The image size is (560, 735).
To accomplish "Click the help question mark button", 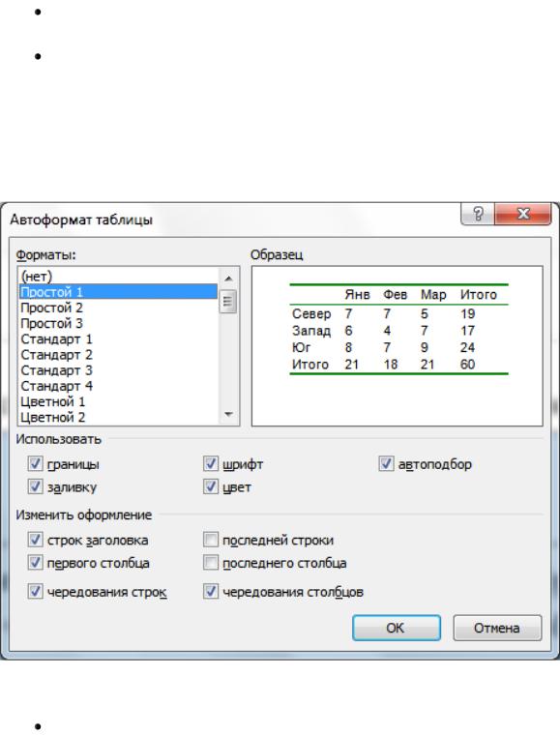I will [x=478, y=215].
